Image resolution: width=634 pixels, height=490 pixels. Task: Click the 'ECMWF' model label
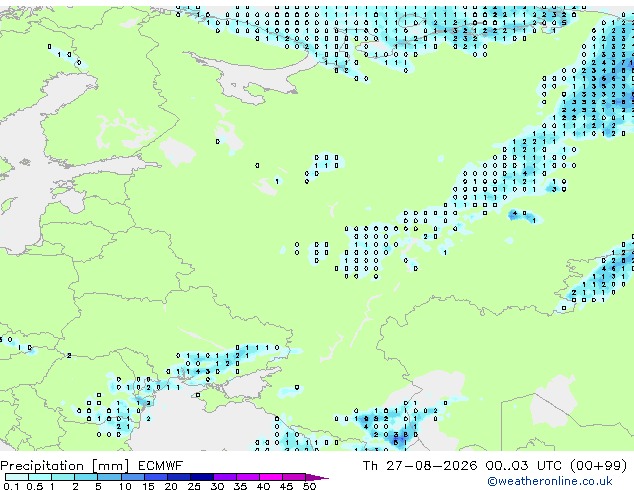(x=161, y=466)
